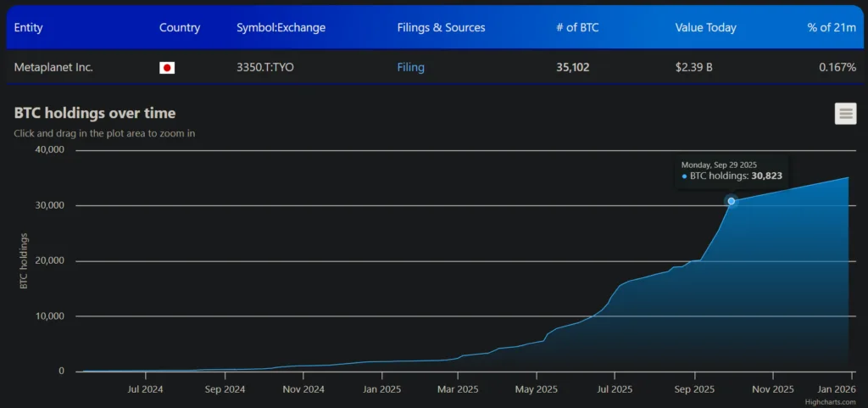This screenshot has width=868, height=408.
Task: Click the zoom hint subtitle text
Action: pyautogui.click(x=104, y=133)
